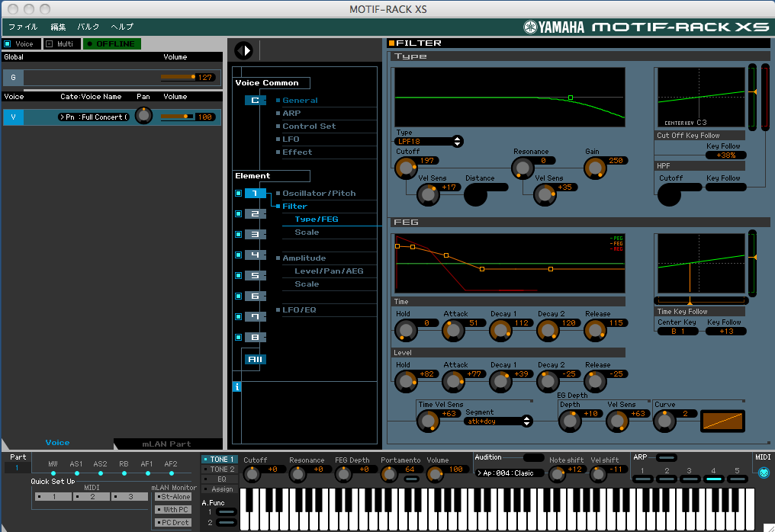Select Element 2 number button

[255, 214]
